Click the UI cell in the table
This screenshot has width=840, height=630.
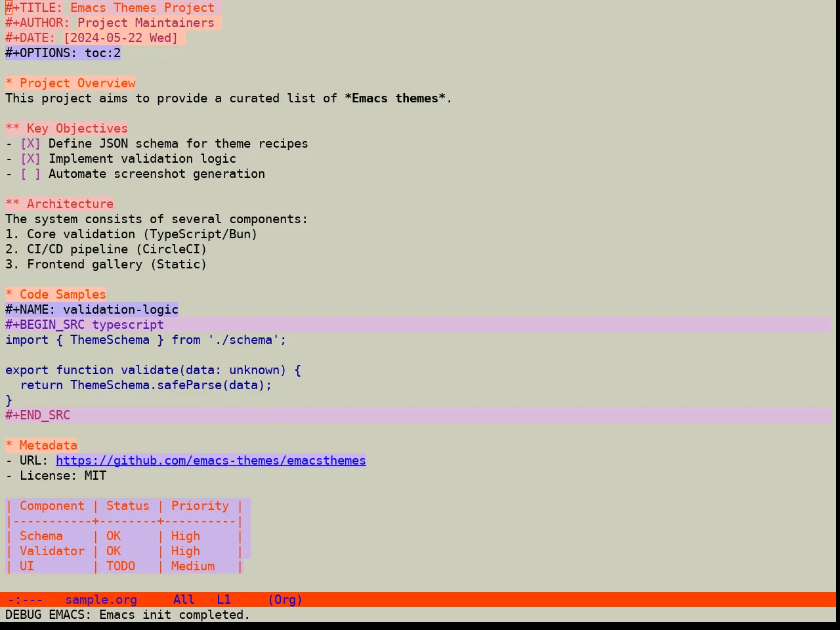(27, 566)
